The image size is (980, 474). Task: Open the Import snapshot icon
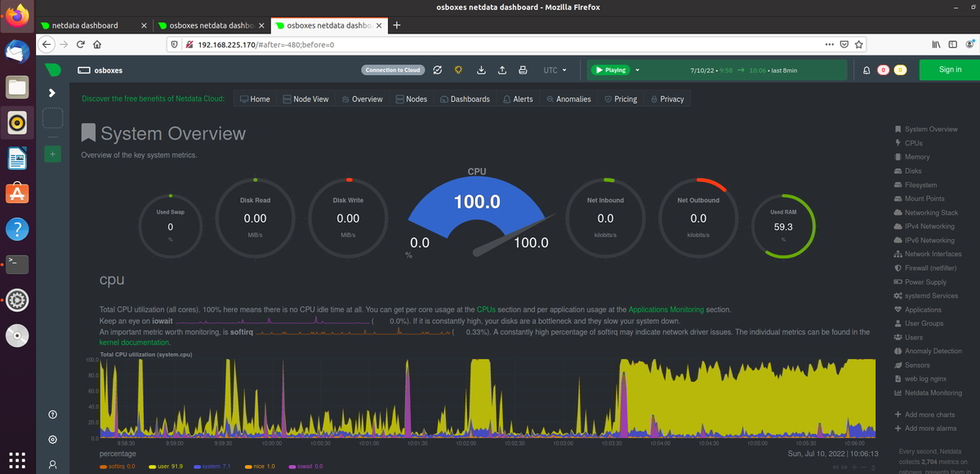click(x=482, y=70)
